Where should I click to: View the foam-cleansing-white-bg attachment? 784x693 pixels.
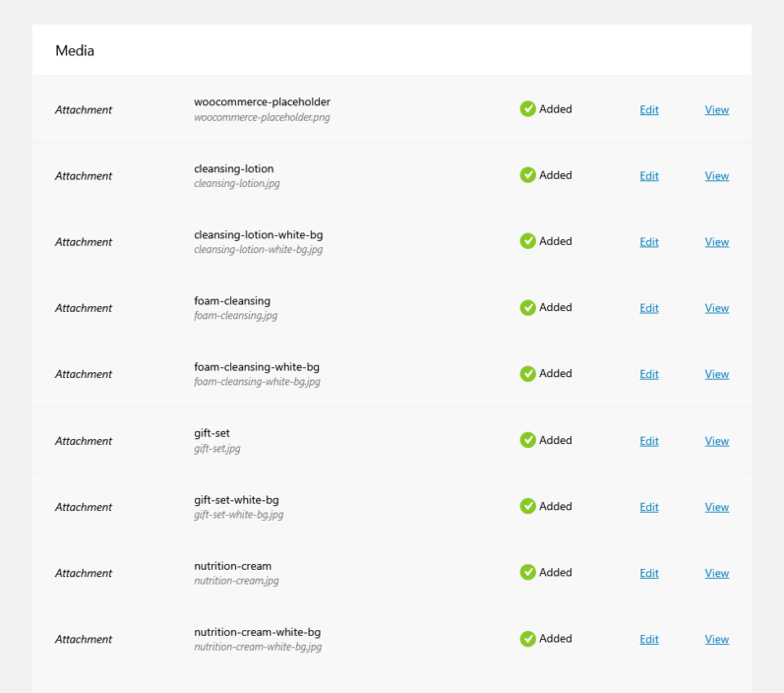(717, 374)
